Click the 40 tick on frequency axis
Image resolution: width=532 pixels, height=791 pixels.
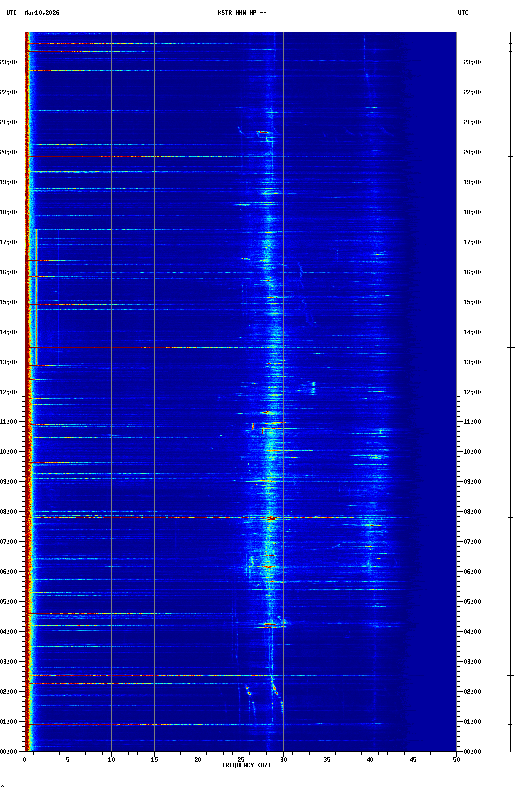coord(370,759)
